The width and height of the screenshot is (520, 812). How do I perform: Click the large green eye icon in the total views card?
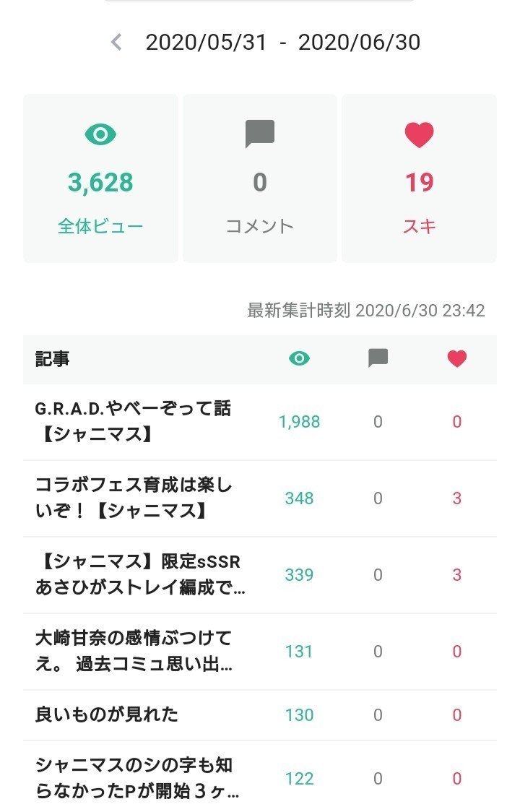100,134
